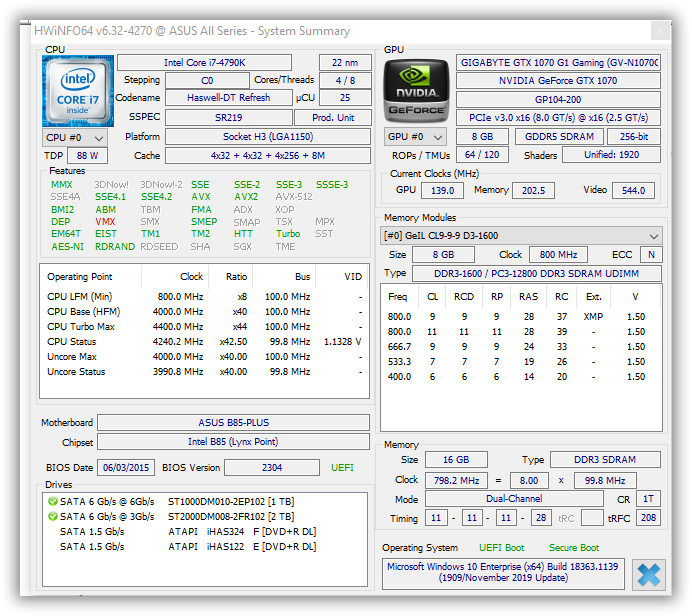Click the DDR3-1600 / PC3-12800 type field

point(537,274)
